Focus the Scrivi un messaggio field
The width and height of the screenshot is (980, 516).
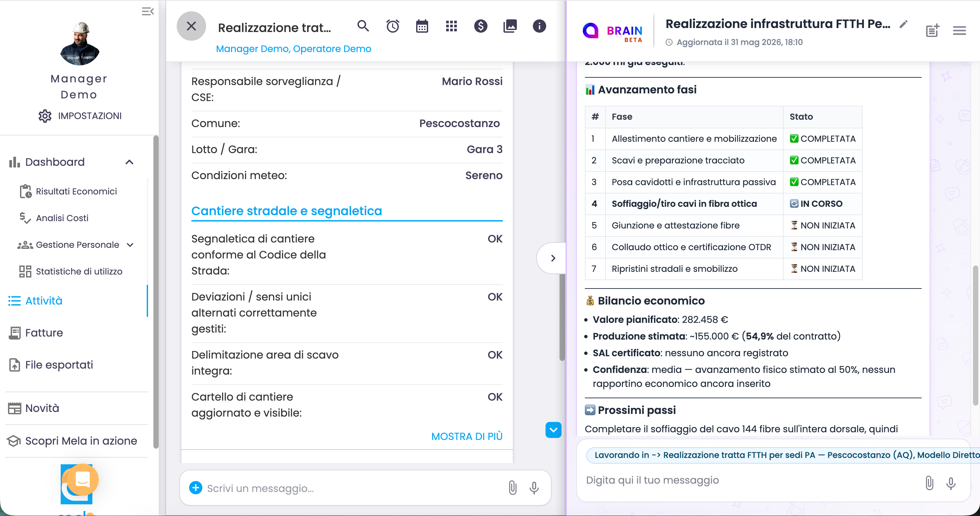(x=354, y=488)
